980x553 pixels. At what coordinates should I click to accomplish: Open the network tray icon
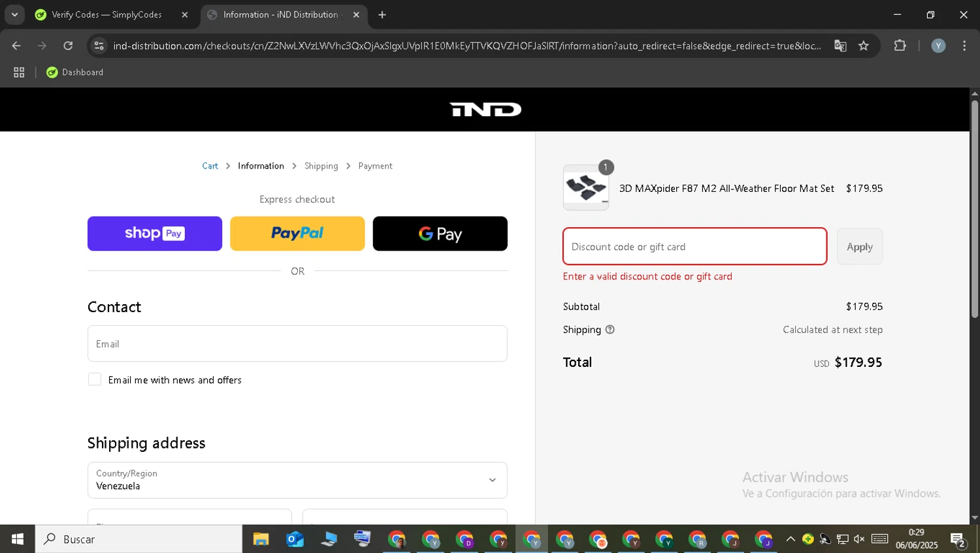(x=843, y=539)
